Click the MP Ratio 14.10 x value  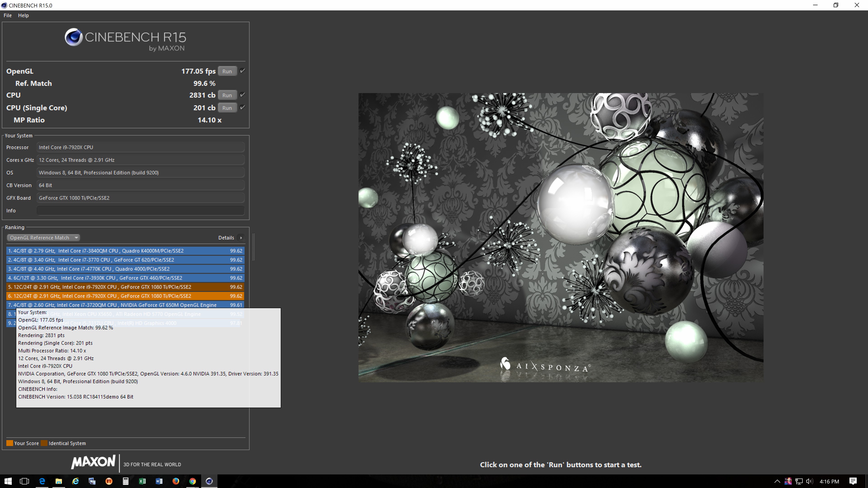point(209,120)
